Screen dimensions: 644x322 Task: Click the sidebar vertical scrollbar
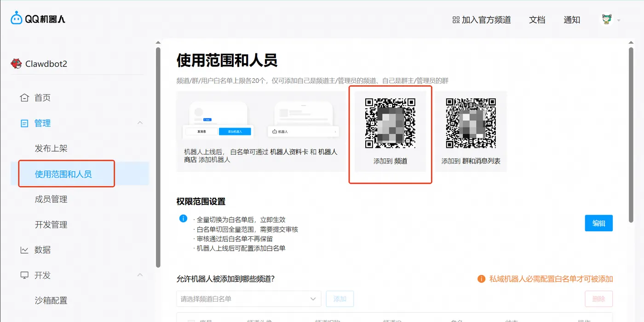tap(158, 157)
